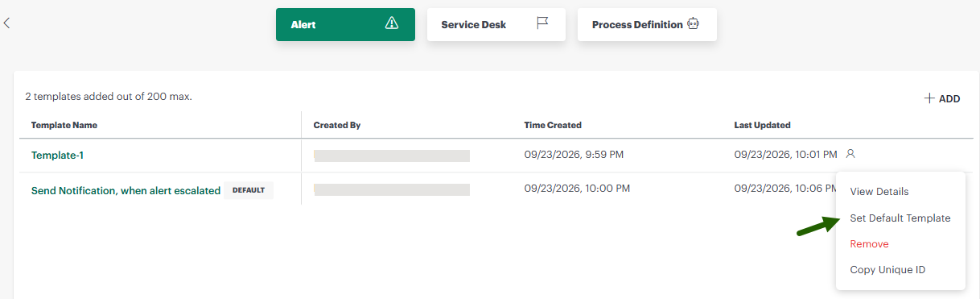
Task: Click the Template Name column header
Action: tap(64, 125)
